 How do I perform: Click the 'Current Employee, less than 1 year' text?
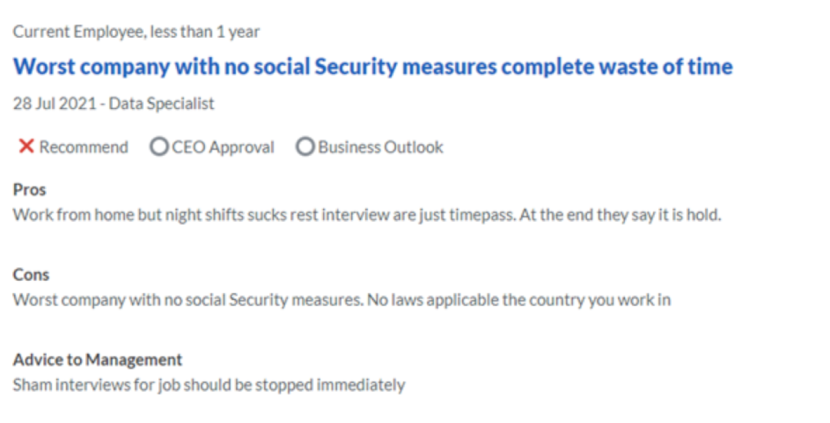[136, 32]
